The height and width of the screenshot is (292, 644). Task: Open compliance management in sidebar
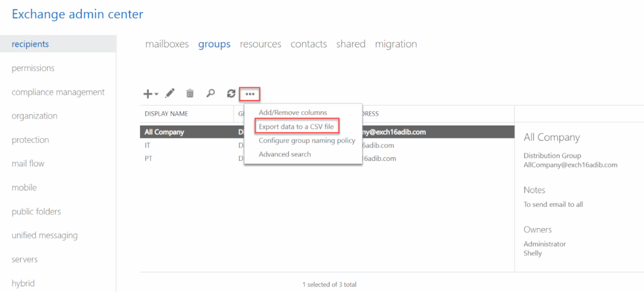pyautogui.click(x=58, y=92)
